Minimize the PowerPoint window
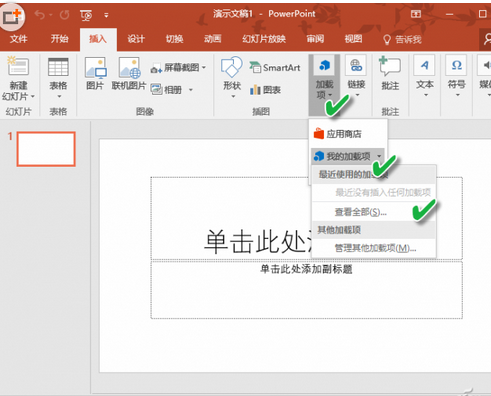Image resolution: width=491 pixels, height=396 pixels. point(449,14)
